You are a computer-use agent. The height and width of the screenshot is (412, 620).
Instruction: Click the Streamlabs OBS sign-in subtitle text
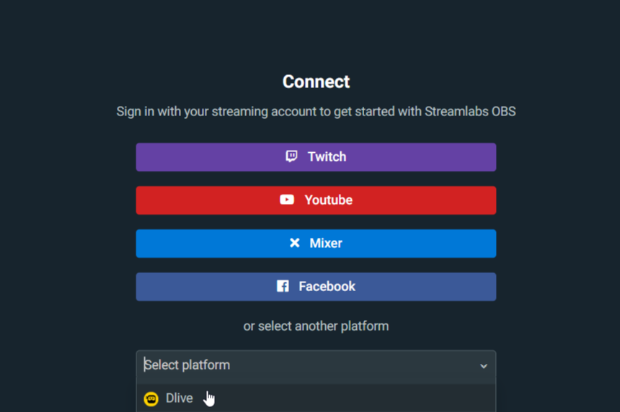[316, 112]
